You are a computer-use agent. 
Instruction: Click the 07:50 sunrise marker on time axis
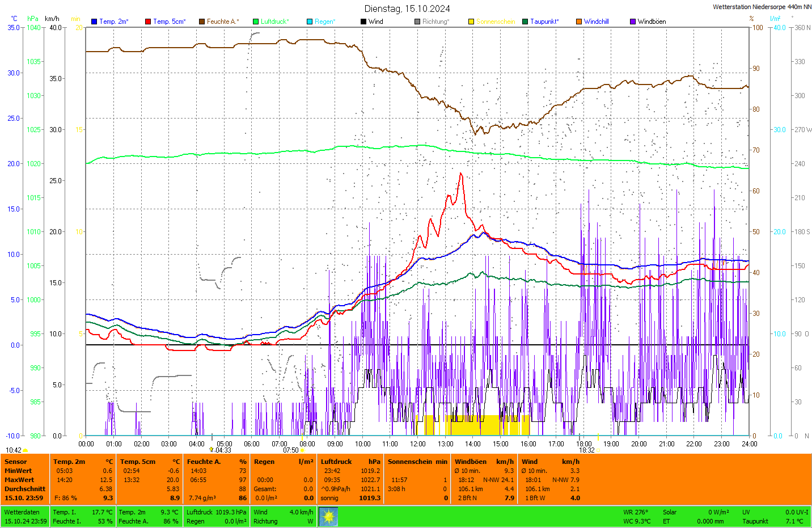pos(291,450)
